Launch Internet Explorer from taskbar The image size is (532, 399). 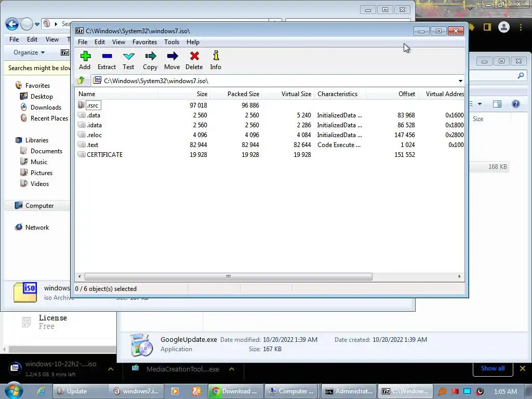point(41,391)
